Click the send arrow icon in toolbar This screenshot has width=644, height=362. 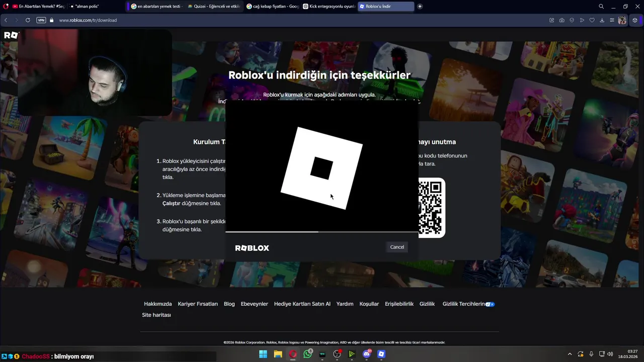[582, 20]
